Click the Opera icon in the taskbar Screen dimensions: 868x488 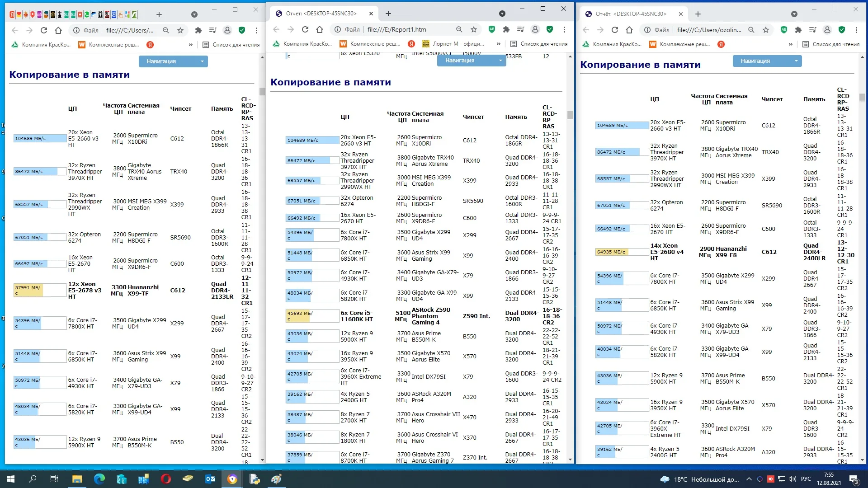point(166,479)
